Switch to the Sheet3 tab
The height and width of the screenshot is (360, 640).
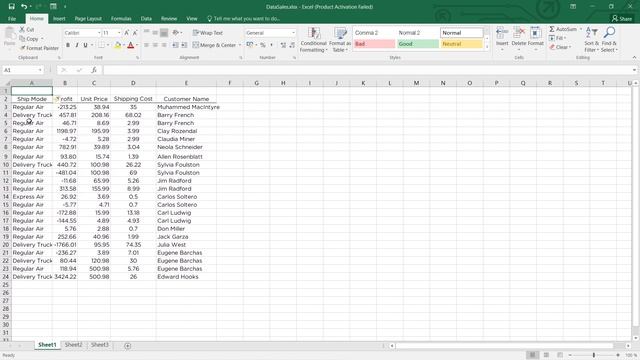(x=100, y=345)
